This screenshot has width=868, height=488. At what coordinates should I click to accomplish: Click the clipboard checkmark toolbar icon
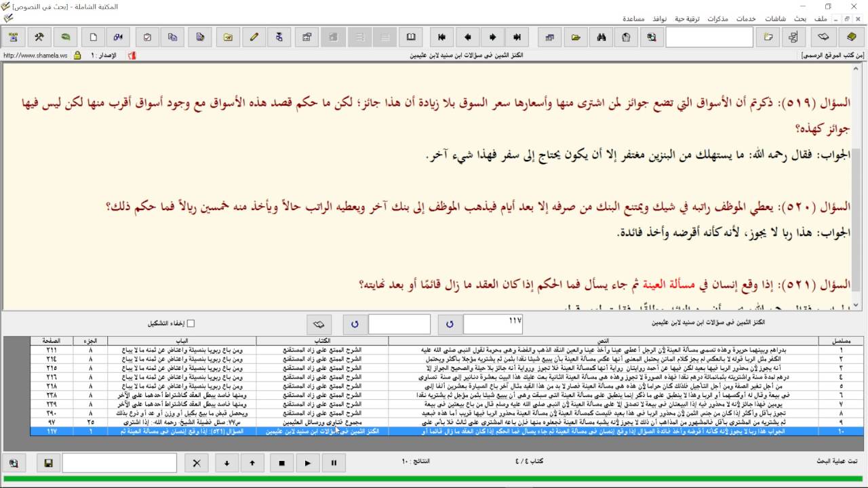coord(147,37)
